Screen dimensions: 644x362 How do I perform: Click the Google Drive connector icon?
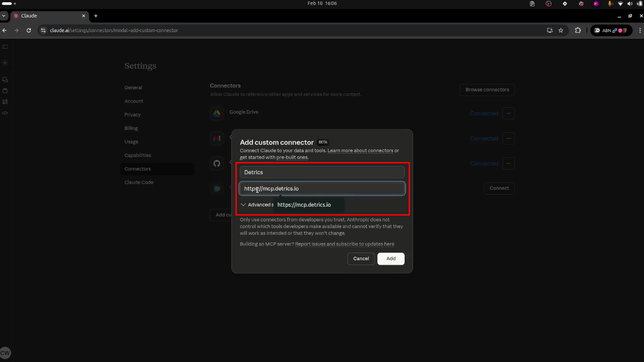217,113
